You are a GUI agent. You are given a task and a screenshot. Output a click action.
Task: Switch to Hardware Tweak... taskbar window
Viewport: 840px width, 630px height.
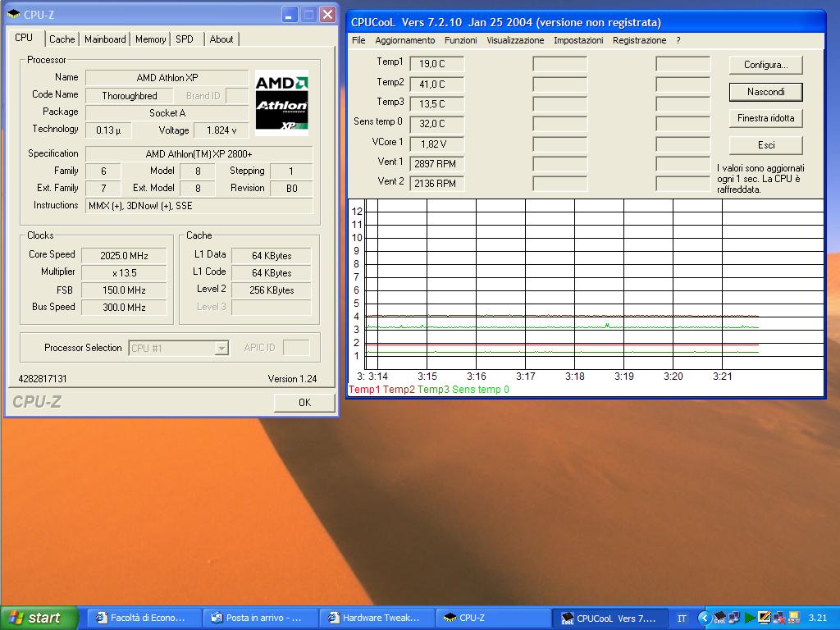377,619
